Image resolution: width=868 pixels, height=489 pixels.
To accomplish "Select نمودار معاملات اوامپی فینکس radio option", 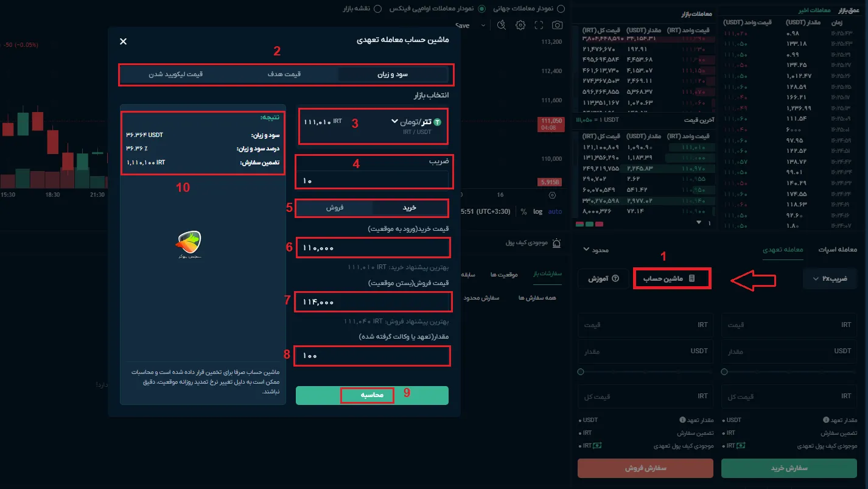I will pyautogui.click(x=482, y=9).
